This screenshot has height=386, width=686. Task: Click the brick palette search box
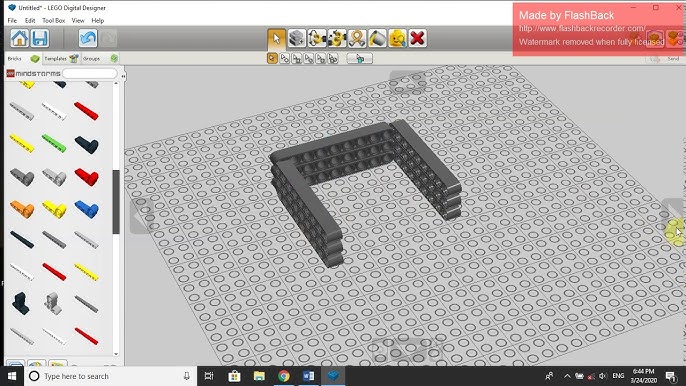90,74
